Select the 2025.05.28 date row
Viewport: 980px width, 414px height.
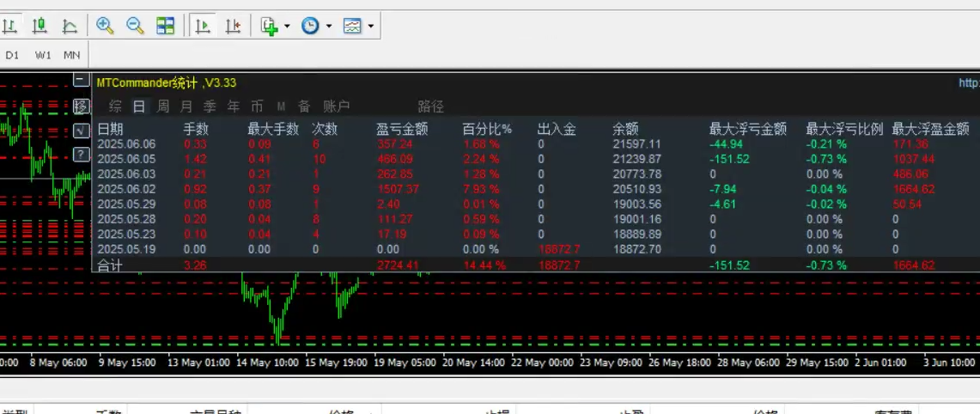pyautogui.click(x=127, y=219)
